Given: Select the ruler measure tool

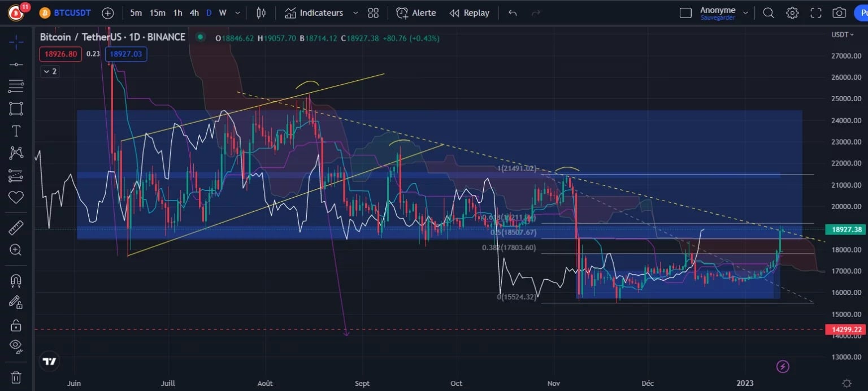Looking at the screenshot, I should tap(16, 228).
